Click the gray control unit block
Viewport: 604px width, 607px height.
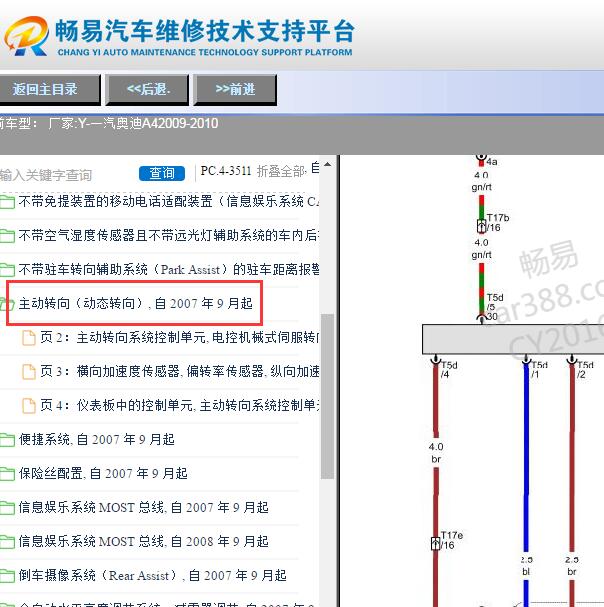pyautogui.click(x=513, y=339)
